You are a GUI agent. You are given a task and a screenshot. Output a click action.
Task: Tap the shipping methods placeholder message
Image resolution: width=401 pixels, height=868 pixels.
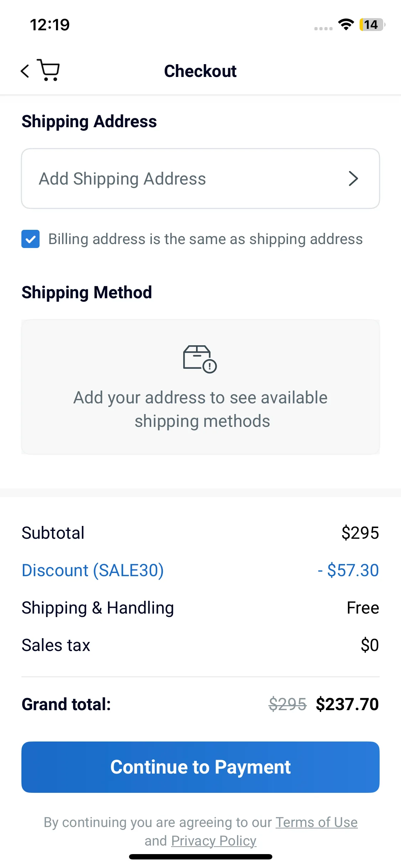[200, 409]
